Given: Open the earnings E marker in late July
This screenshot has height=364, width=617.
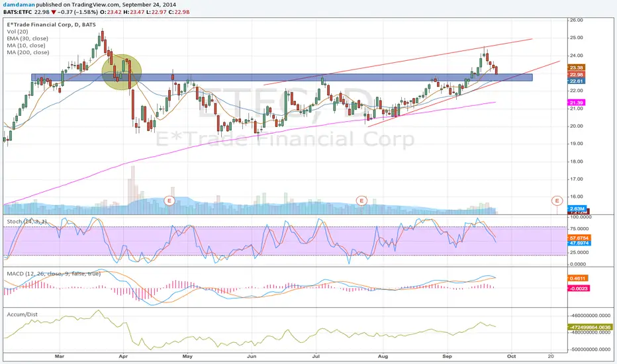Looking at the screenshot, I should pos(361,201).
